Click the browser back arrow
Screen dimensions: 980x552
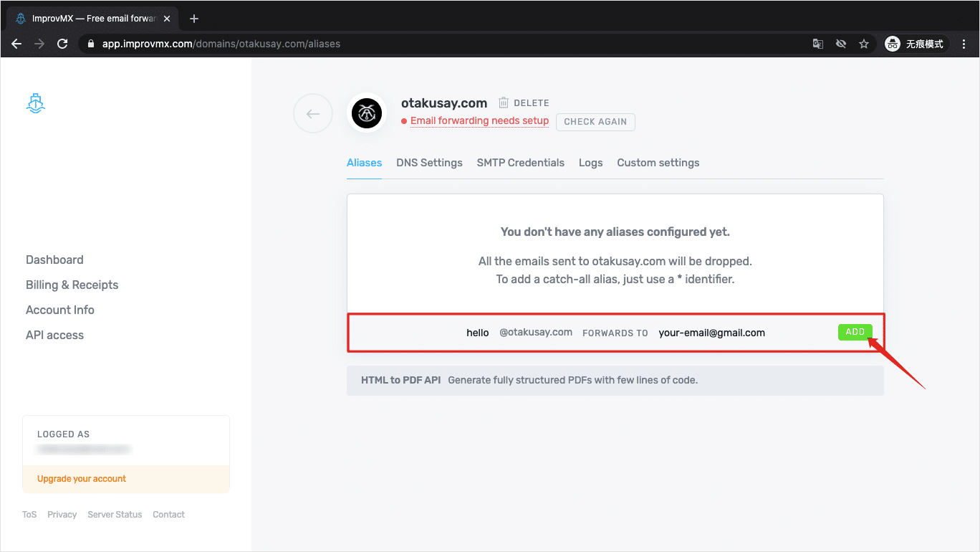16,44
